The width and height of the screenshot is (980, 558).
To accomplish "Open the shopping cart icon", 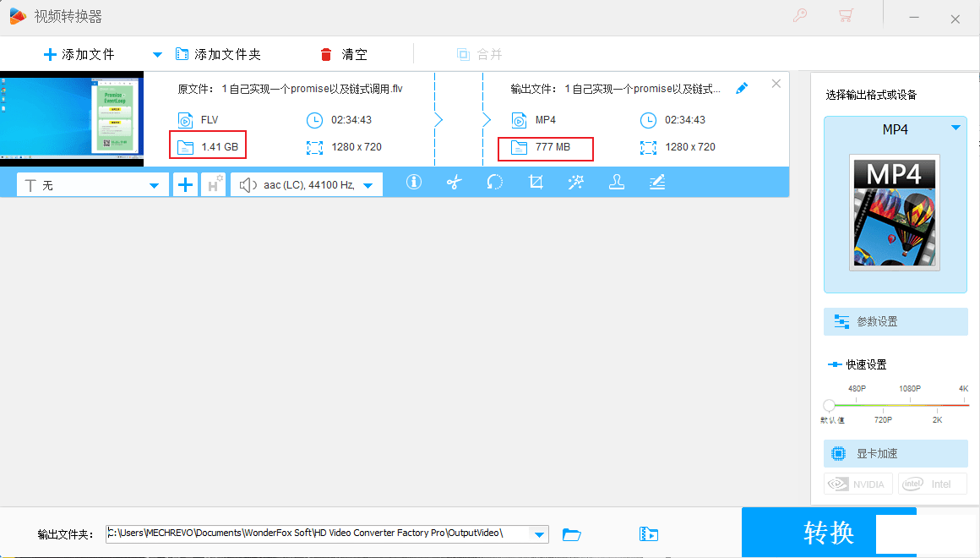I will click(x=847, y=15).
